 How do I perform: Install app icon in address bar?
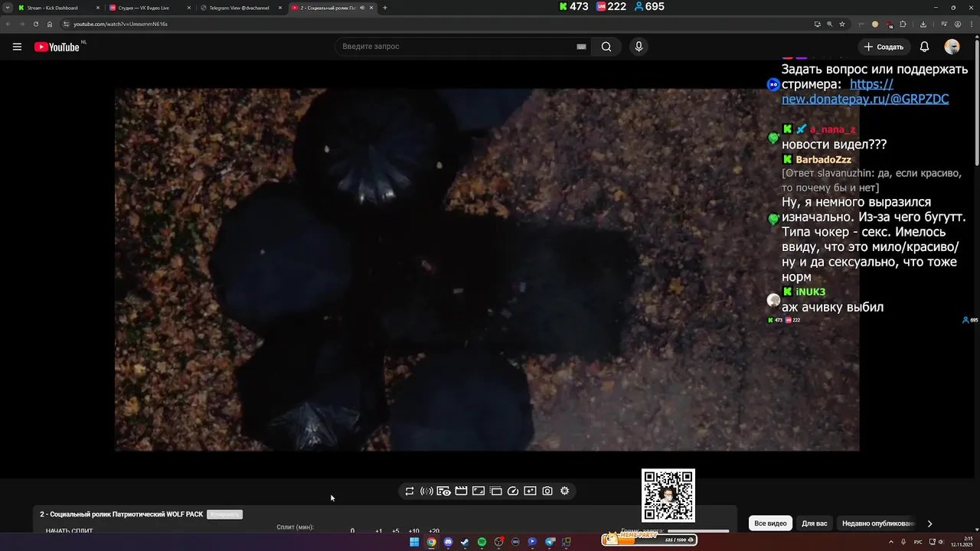click(817, 24)
